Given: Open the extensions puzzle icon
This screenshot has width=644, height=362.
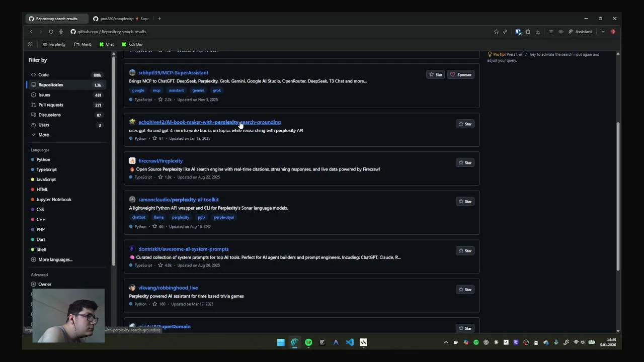Looking at the screenshot, I should click(528, 32).
